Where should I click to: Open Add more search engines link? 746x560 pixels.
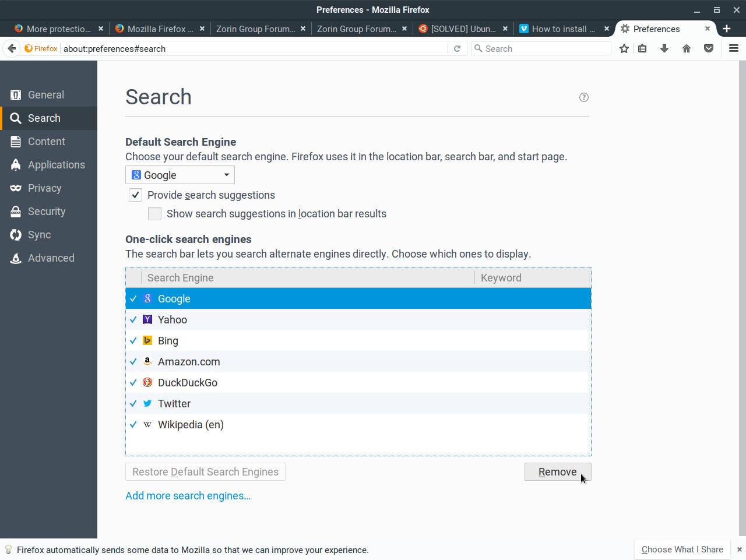(188, 496)
